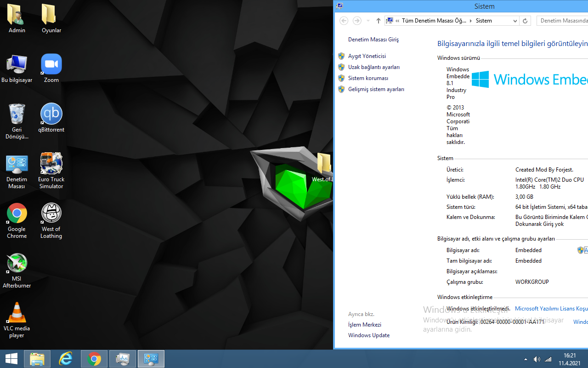Launch Zoom from the desktop
The height and width of the screenshot is (368, 588).
click(x=51, y=68)
